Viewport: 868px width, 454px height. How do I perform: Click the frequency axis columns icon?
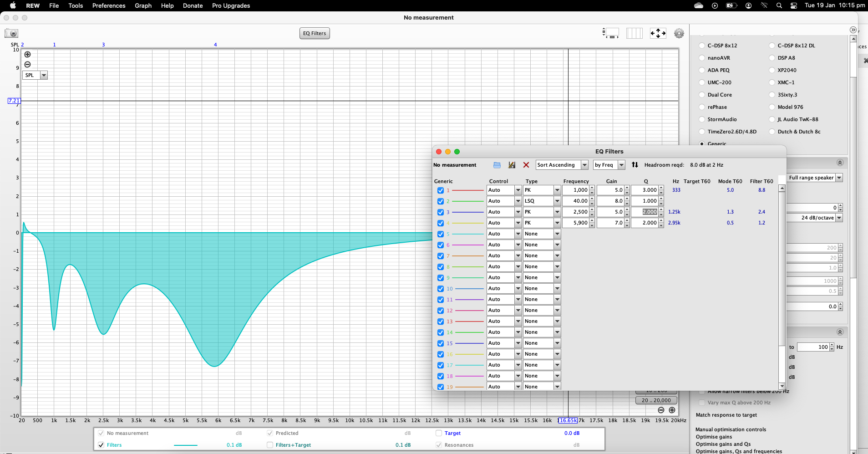point(634,33)
